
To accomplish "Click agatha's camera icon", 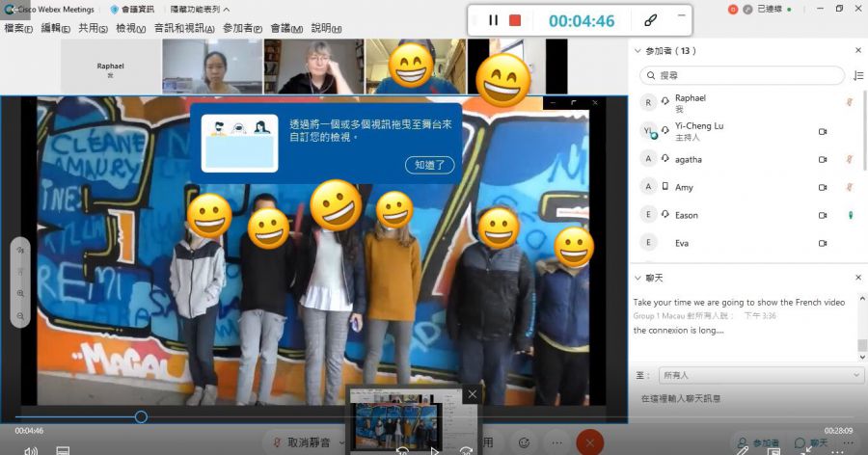I will tap(823, 159).
